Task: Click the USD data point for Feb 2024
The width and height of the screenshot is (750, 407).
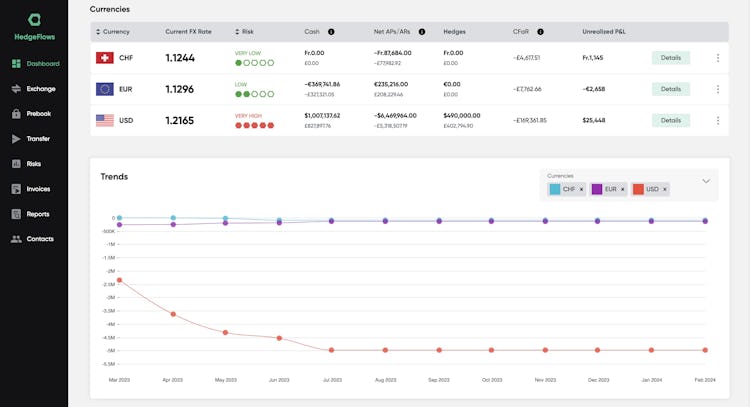Action: point(705,350)
